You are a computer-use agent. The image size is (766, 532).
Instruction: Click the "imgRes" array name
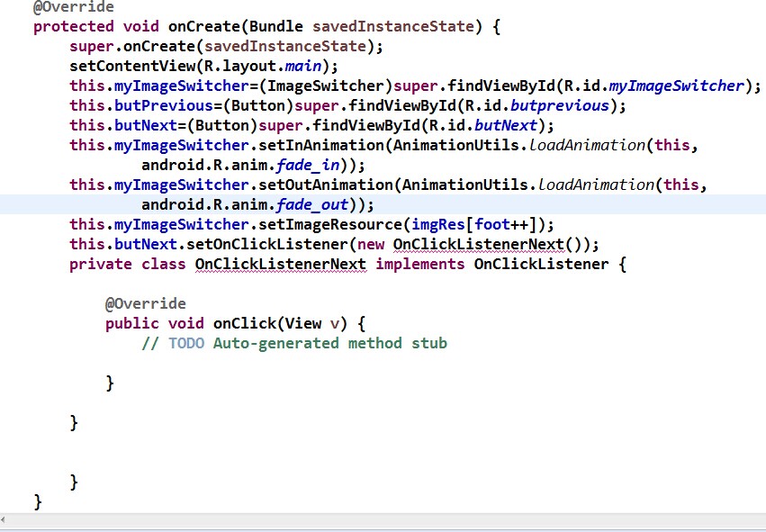(438, 224)
